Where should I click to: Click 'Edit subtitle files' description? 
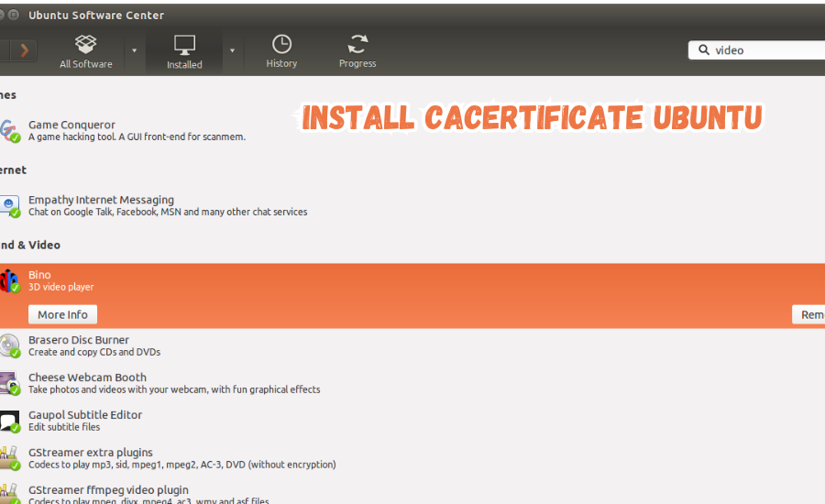pos(64,427)
